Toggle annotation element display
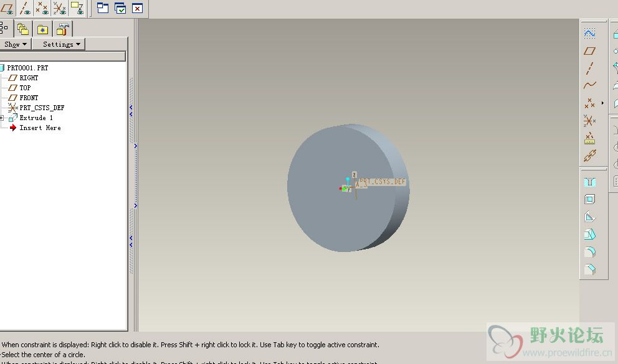Image resolution: width=618 pixels, height=364 pixels. pyautogui.click(x=77, y=8)
